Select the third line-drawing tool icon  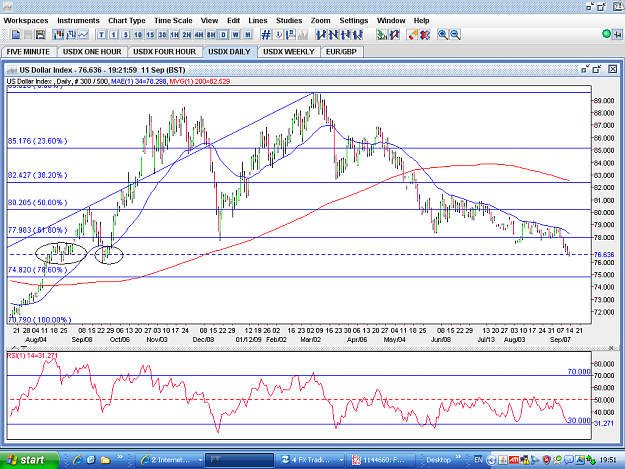[x=346, y=35]
